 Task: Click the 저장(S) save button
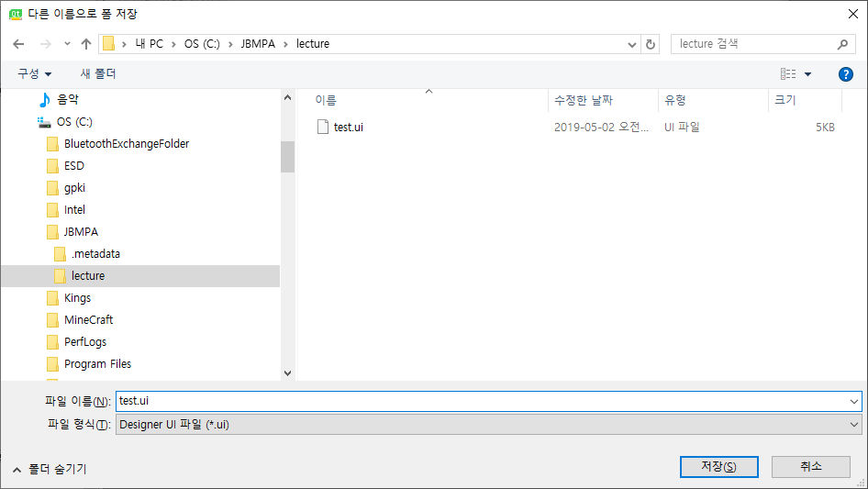pos(718,467)
